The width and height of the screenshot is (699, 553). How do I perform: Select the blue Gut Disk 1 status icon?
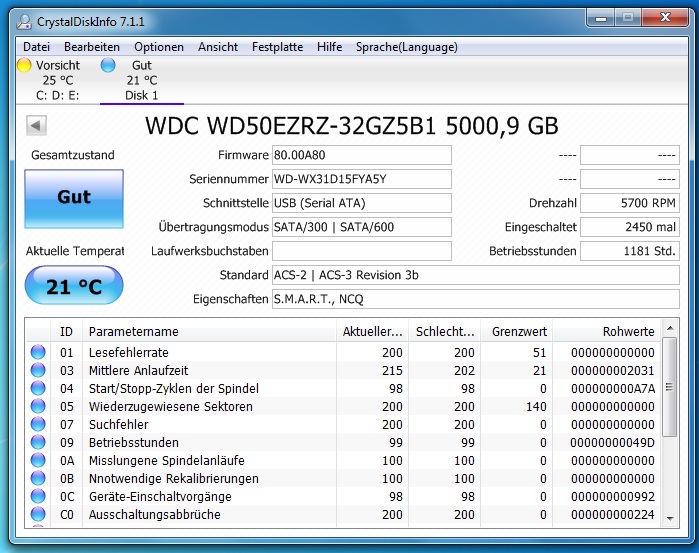[108, 65]
